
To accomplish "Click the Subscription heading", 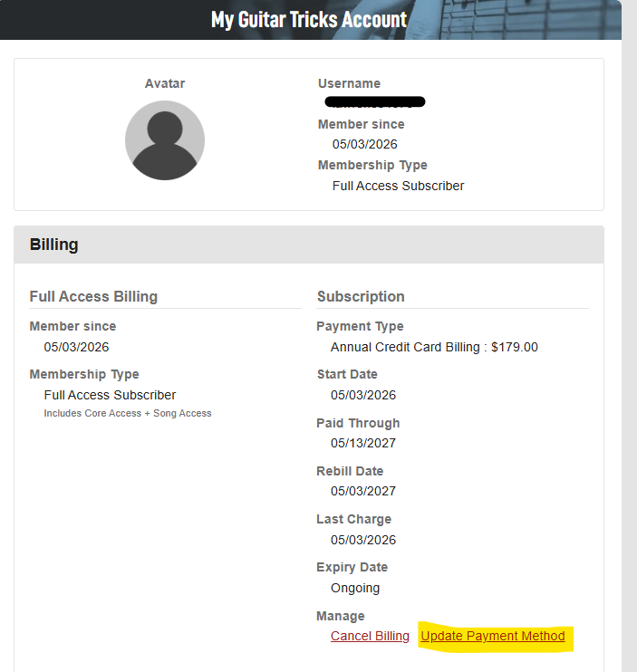I will click(x=361, y=296).
